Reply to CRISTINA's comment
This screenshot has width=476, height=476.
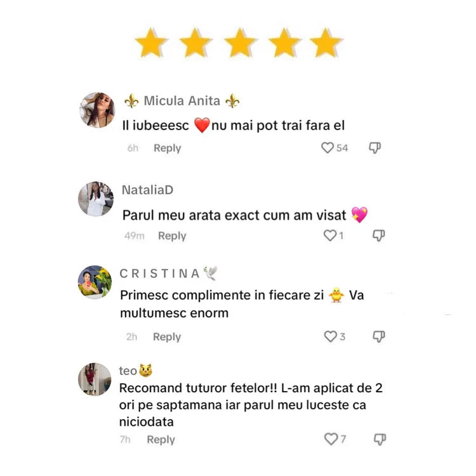click(x=167, y=337)
